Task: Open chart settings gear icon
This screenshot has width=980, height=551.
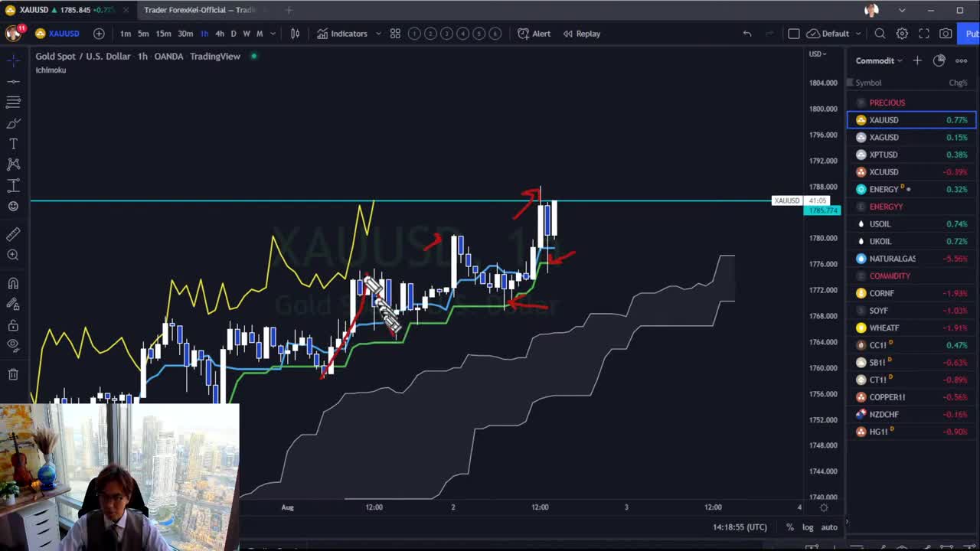Action: (902, 34)
